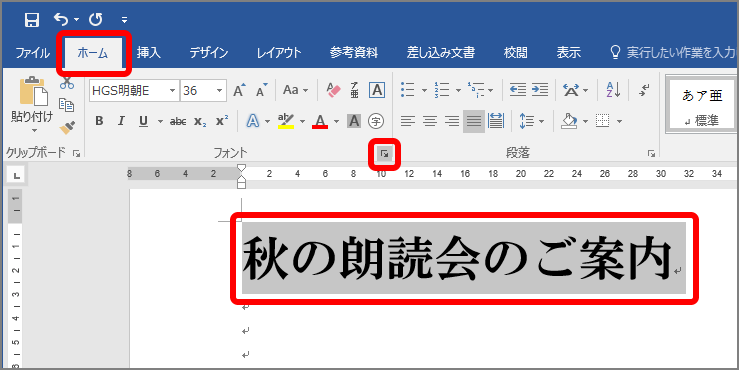
Task: Activate the Format Painter brush
Action: pos(67,127)
